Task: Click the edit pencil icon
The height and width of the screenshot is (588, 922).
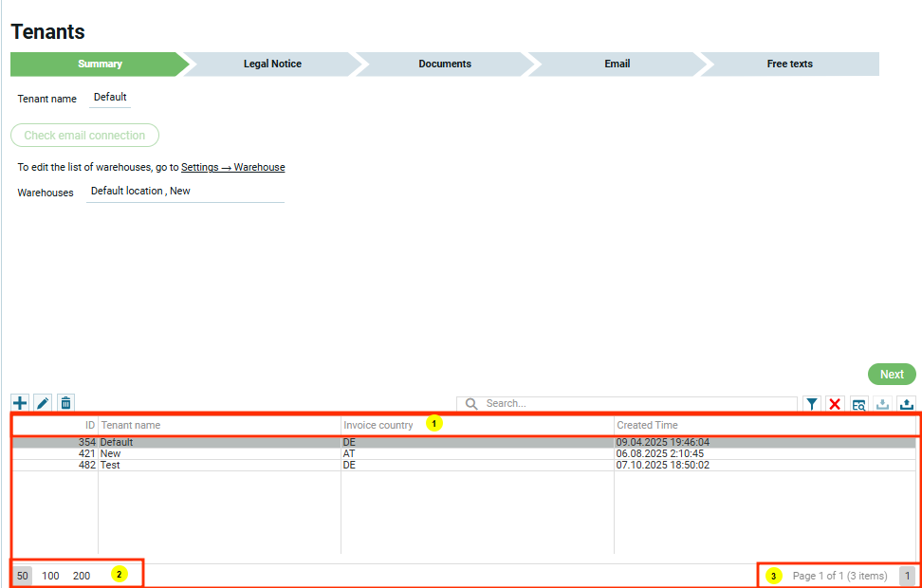Action: click(43, 403)
